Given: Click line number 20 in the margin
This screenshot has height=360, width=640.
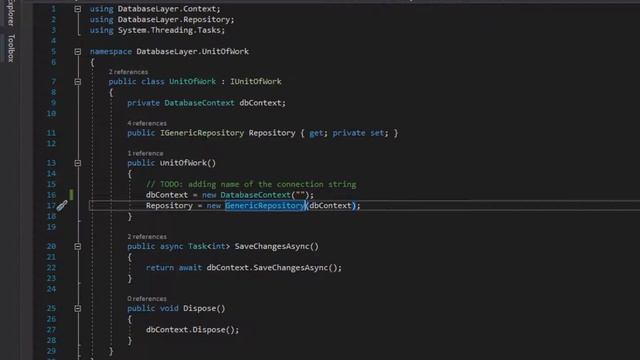Looking at the screenshot, I should 51,246.
